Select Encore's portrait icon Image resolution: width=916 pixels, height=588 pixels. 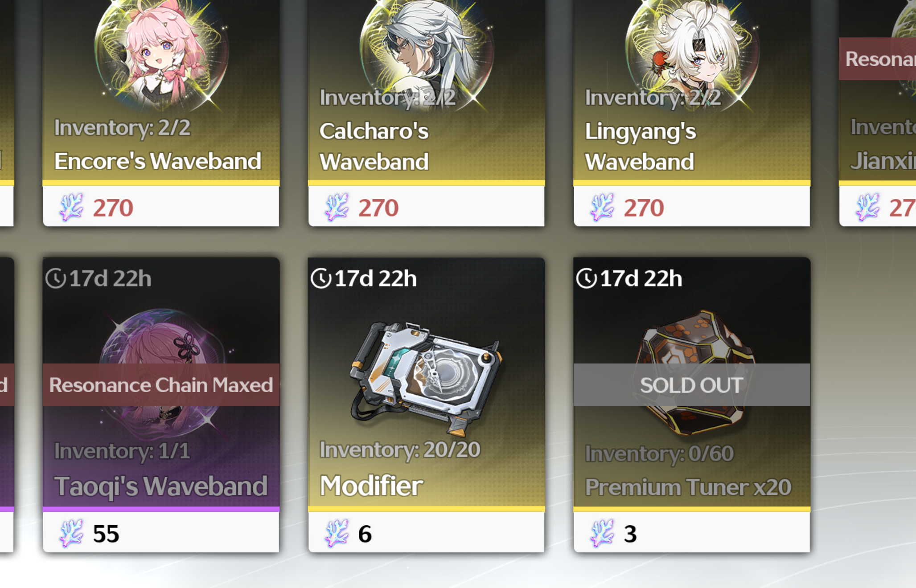pyautogui.click(x=161, y=52)
